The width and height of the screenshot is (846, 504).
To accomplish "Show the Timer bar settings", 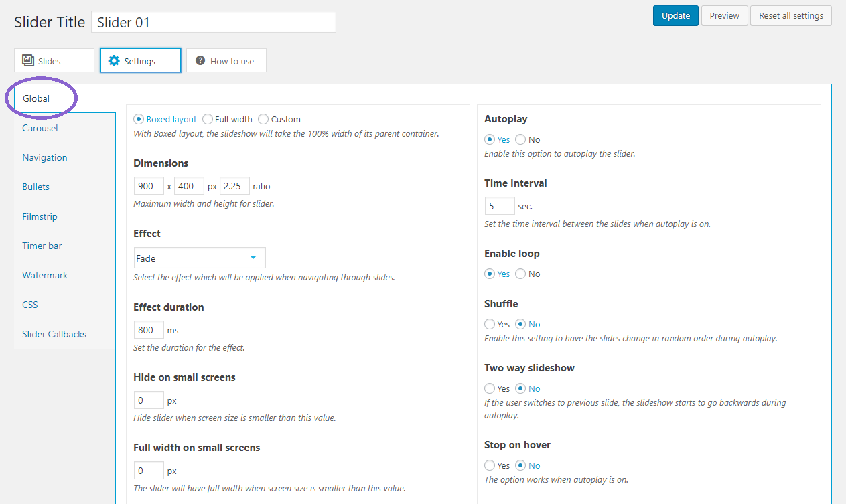I will pyautogui.click(x=42, y=246).
